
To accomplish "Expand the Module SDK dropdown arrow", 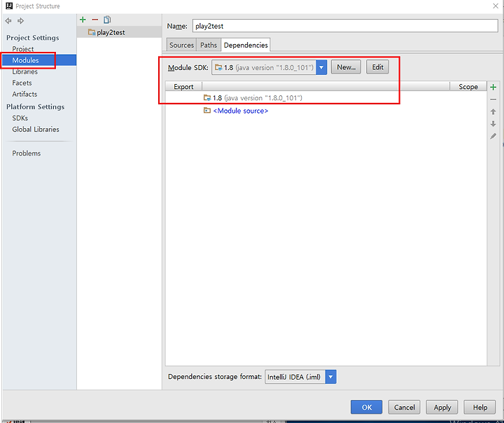I will coord(321,67).
